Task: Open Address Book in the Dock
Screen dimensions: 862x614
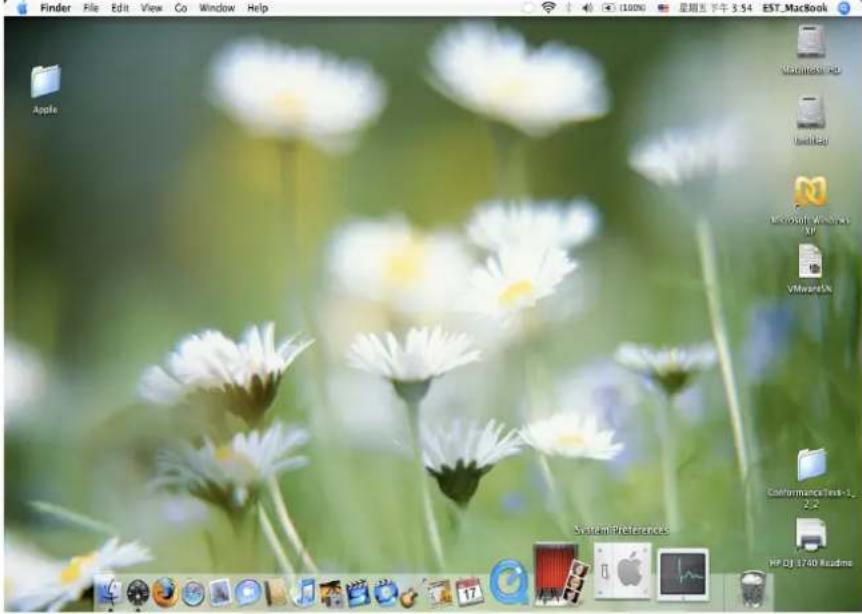Action: [276, 593]
